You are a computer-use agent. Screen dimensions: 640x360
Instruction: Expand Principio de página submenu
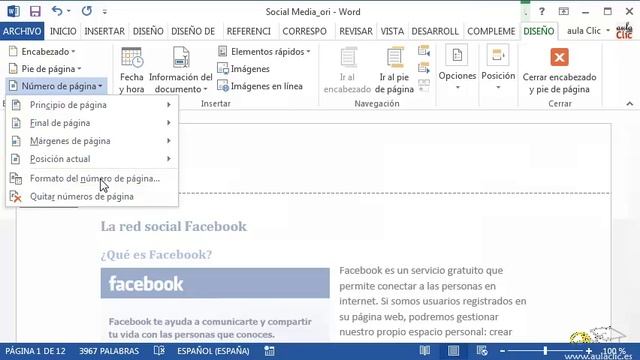(92, 105)
